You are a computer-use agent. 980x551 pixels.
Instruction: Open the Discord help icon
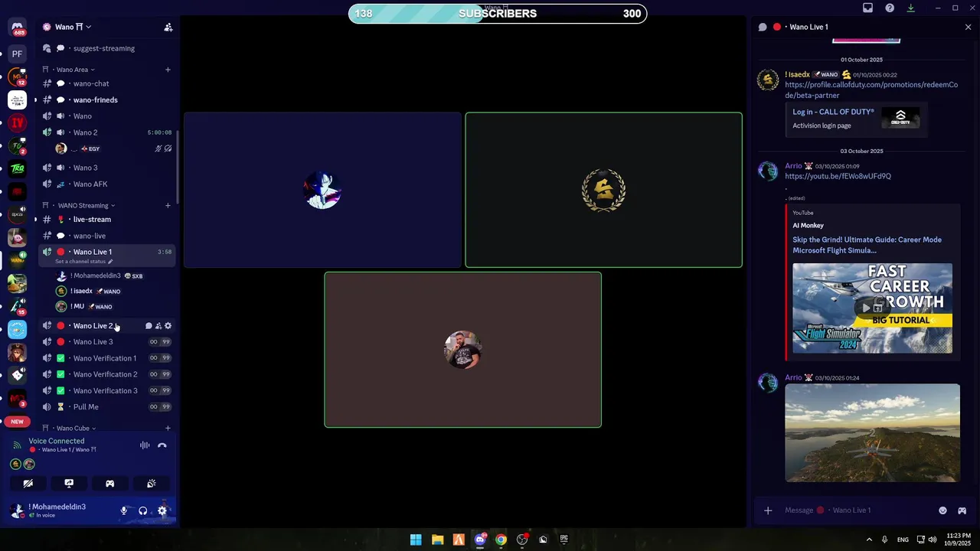(x=890, y=8)
